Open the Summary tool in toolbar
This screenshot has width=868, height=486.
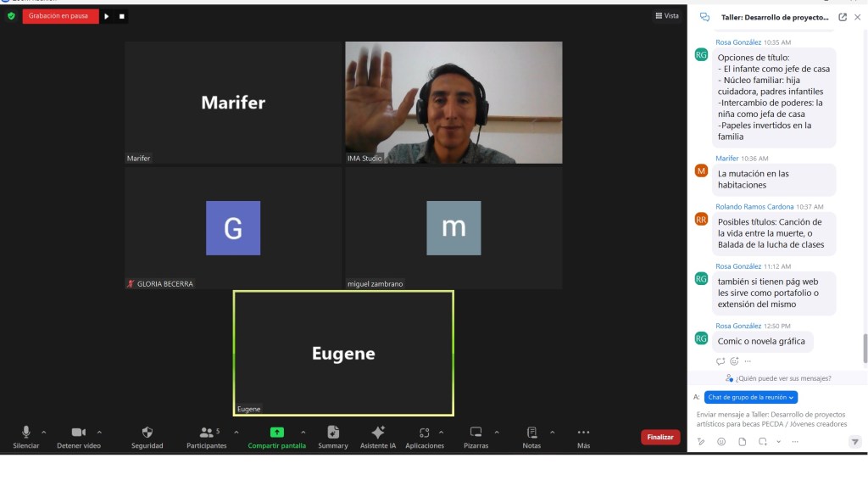[x=332, y=433]
